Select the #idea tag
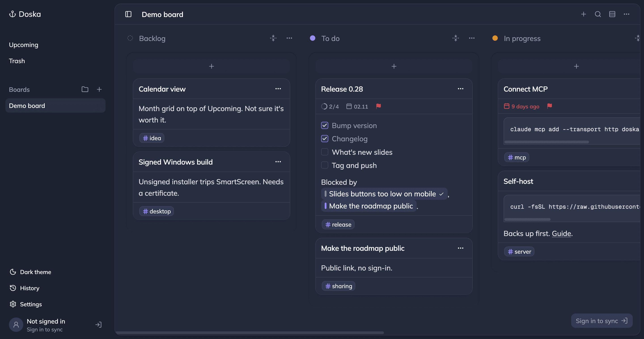 coord(152,138)
